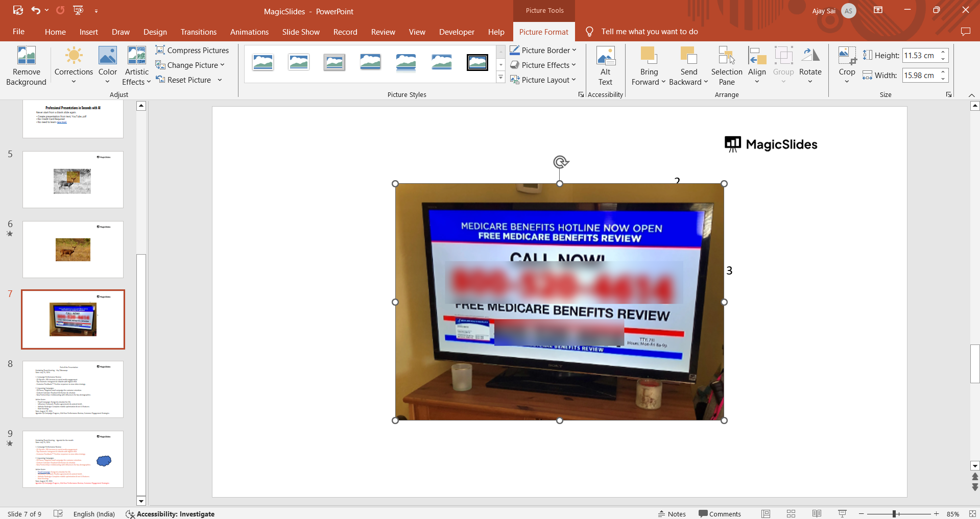Click the rotation handle above the picture
Screen dimensions: 980x519
(x=560, y=162)
